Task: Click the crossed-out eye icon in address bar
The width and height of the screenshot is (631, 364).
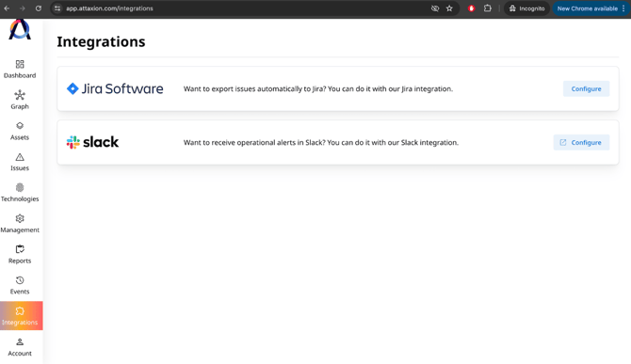Action: pos(434,8)
